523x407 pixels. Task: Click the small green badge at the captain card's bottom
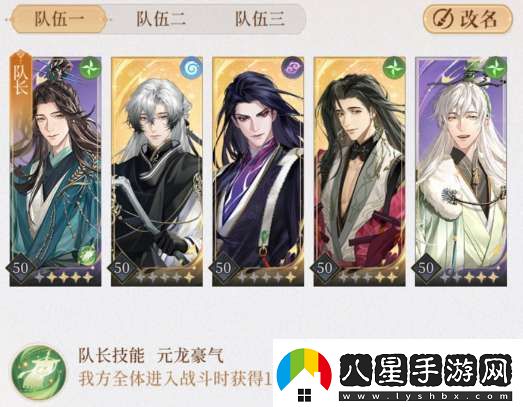(88, 256)
